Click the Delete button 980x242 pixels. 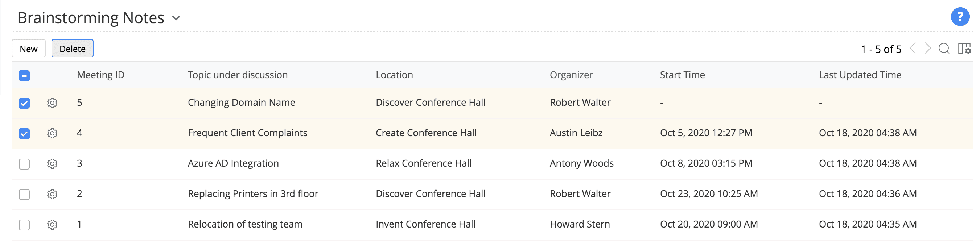(72, 49)
